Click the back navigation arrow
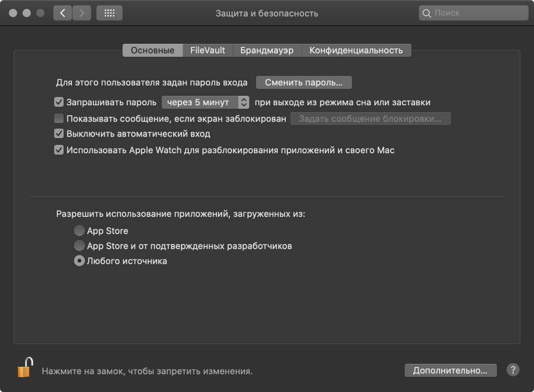534x392 pixels. [63, 13]
